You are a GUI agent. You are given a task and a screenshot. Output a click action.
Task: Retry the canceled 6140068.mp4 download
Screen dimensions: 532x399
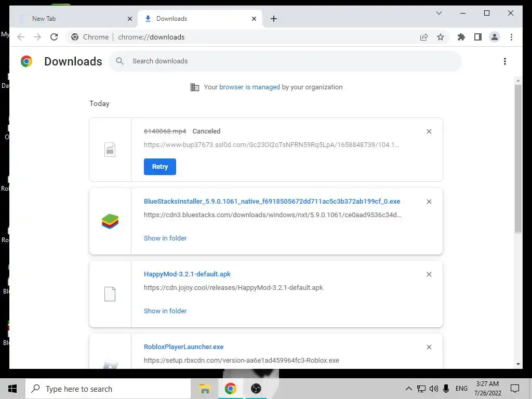(x=160, y=167)
